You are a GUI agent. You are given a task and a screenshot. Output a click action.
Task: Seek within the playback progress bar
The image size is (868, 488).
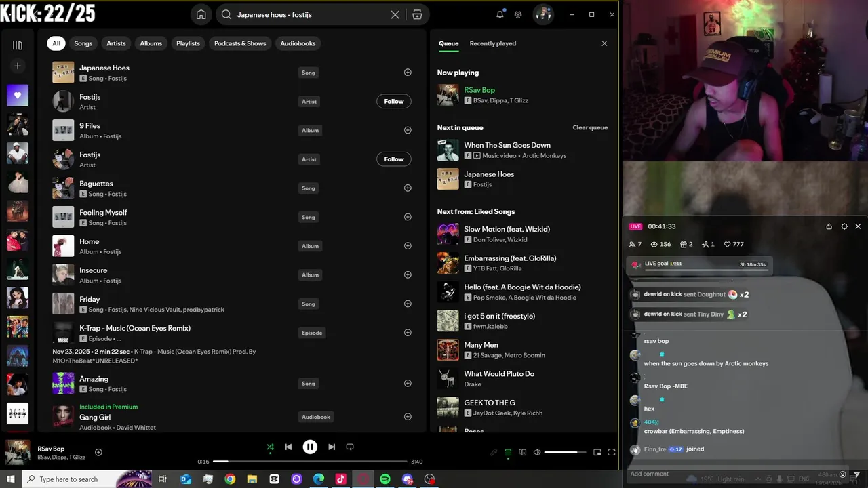point(310,462)
